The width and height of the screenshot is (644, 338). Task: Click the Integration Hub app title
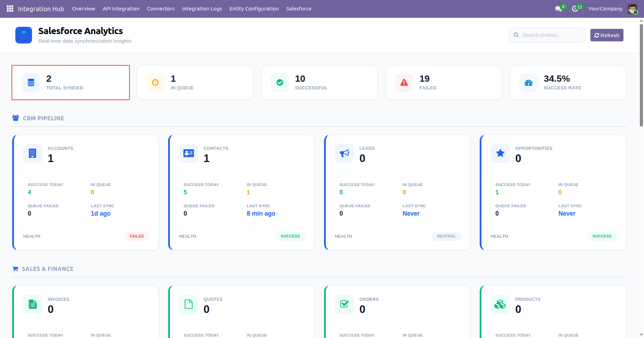41,9
